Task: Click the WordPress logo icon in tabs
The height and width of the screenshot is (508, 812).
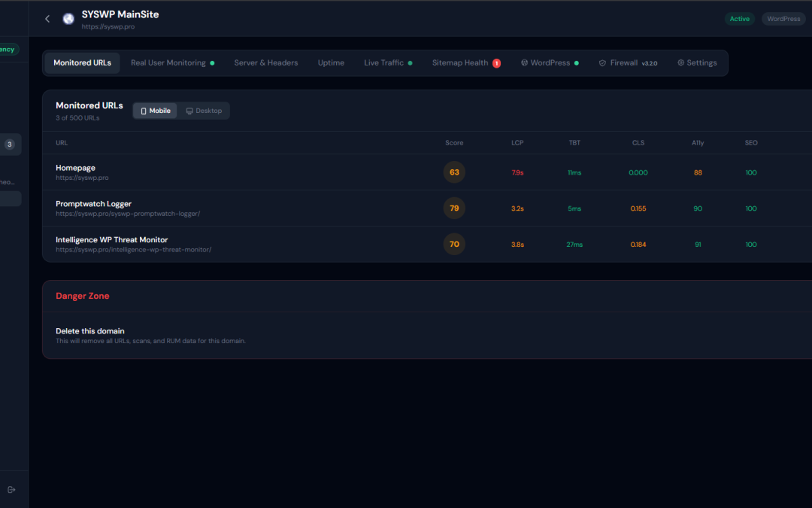Action: pos(525,62)
